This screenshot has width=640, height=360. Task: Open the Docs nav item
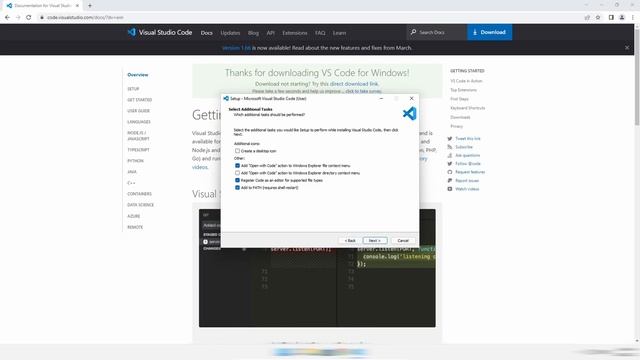[x=207, y=33]
